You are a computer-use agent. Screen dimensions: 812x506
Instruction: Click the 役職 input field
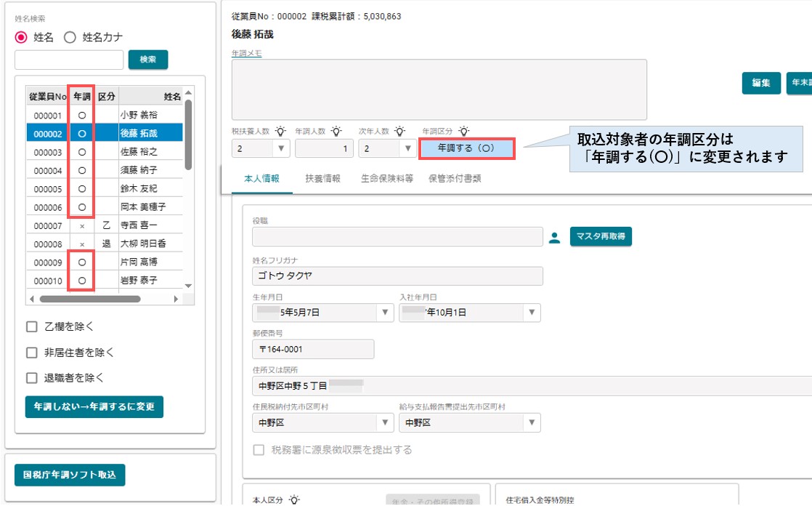point(398,236)
